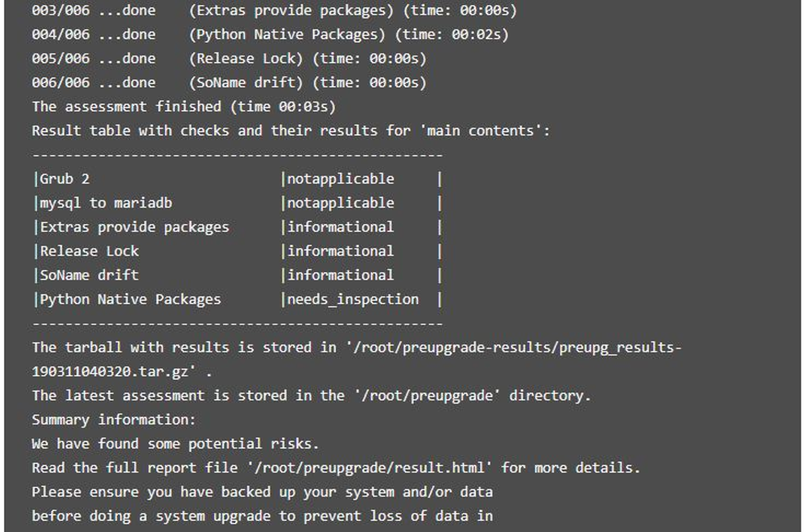Click the '/root/preupgrade' directory path text
808x532 pixels.
[x=427, y=396]
